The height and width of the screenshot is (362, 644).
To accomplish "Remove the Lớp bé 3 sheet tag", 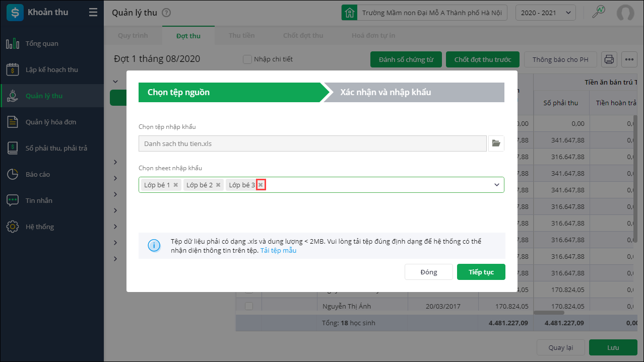I will click(x=261, y=185).
